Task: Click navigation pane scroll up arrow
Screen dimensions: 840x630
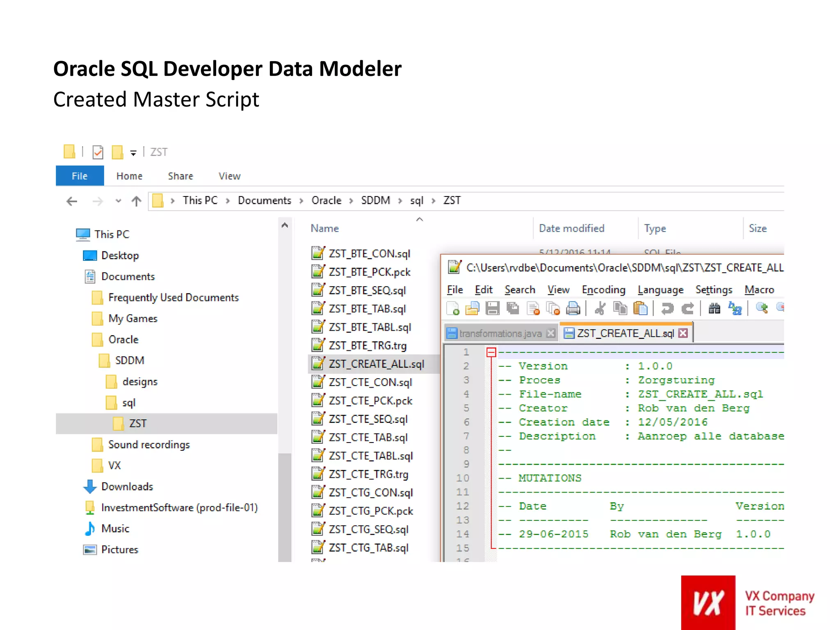Action: pyautogui.click(x=285, y=226)
